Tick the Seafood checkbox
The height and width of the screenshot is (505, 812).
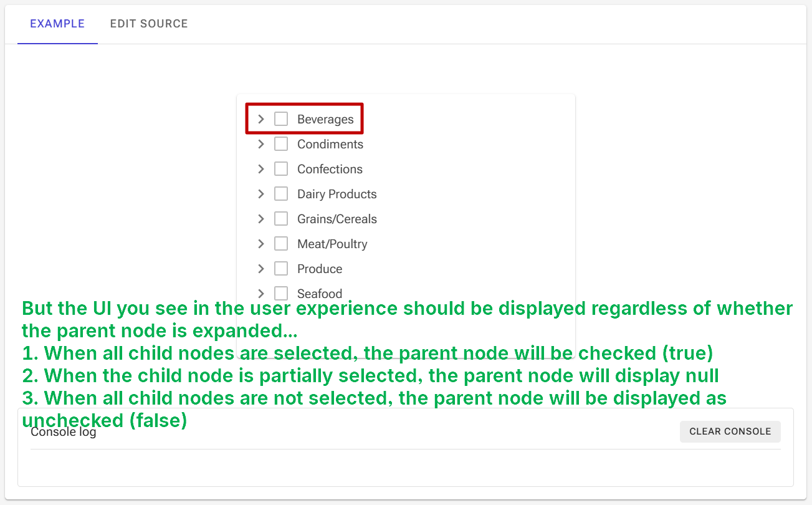click(x=281, y=293)
